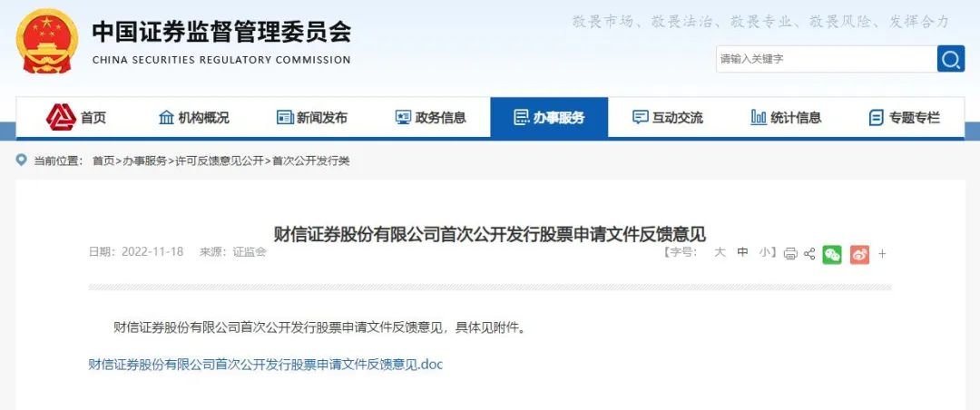The width and height of the screenshot is (980, 410).
Task: Go to 首次公开发行类 breadcrumb link
Action: click(x=310, y=161)
